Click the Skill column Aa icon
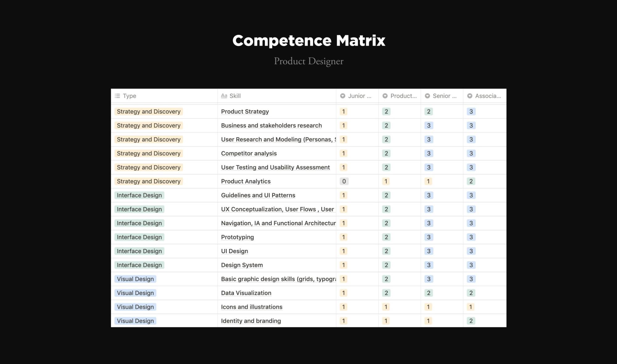617x364 pixels. (224, 96)
